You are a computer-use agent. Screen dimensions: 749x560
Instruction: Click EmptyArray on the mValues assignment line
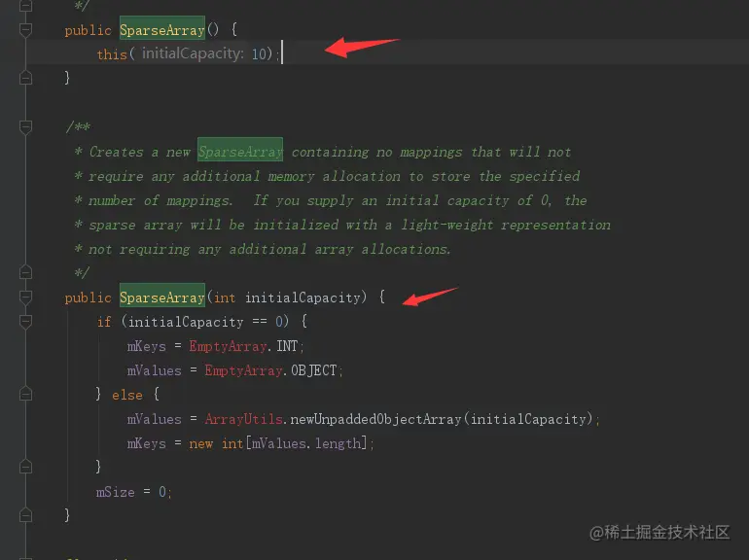coord(243,370)
